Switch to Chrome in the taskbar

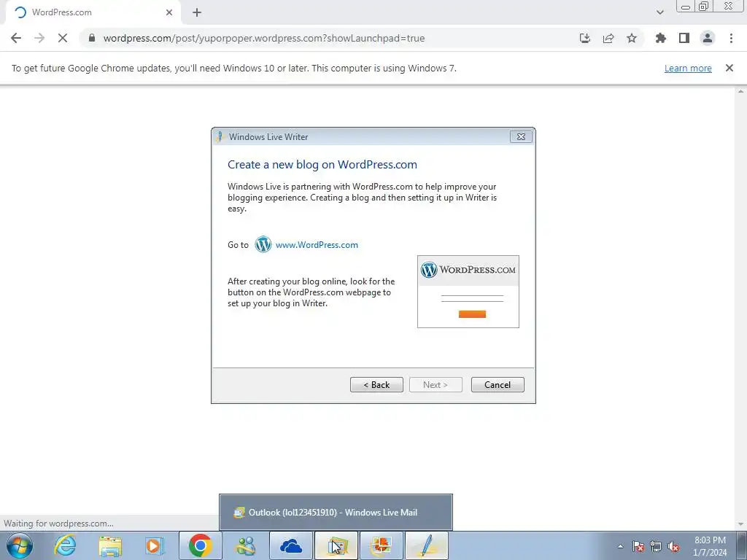200,545
